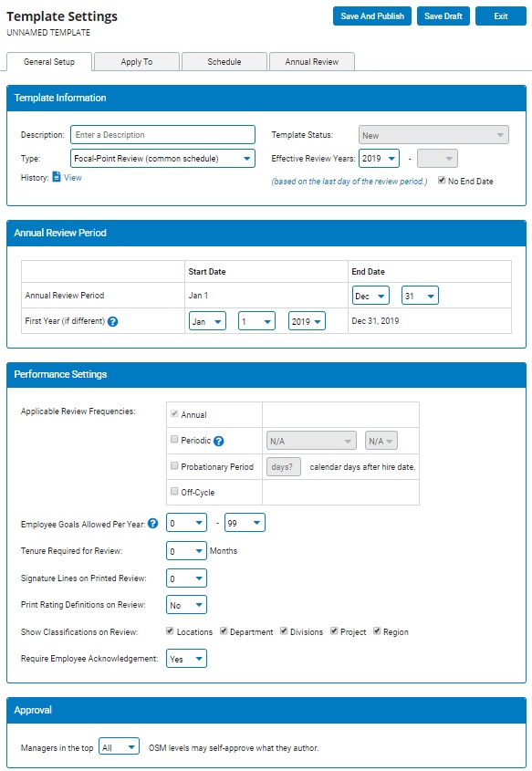This screenshot has height=771, width=532.
Task: Click the Save Draft button
Action: click(443, 16)
